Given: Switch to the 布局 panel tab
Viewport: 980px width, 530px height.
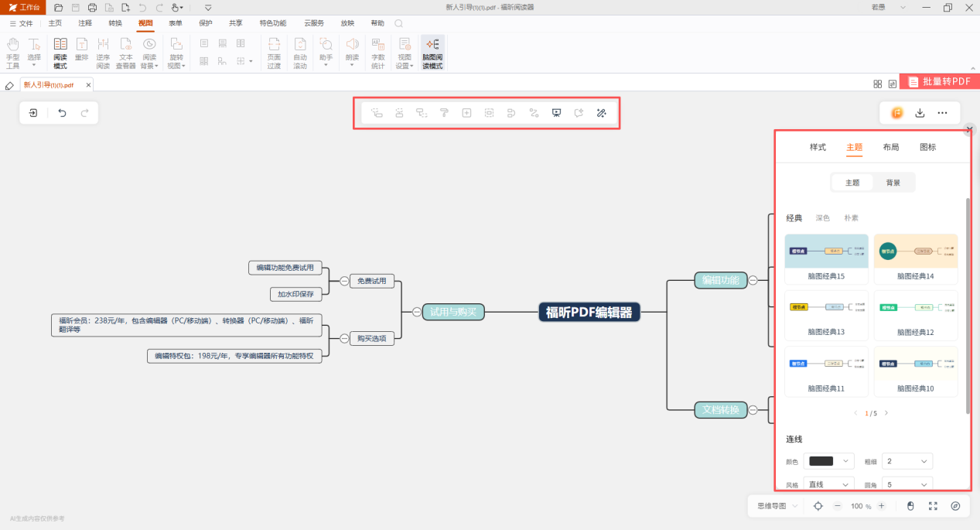Looking at the screenshot, I should click(891, 147).
